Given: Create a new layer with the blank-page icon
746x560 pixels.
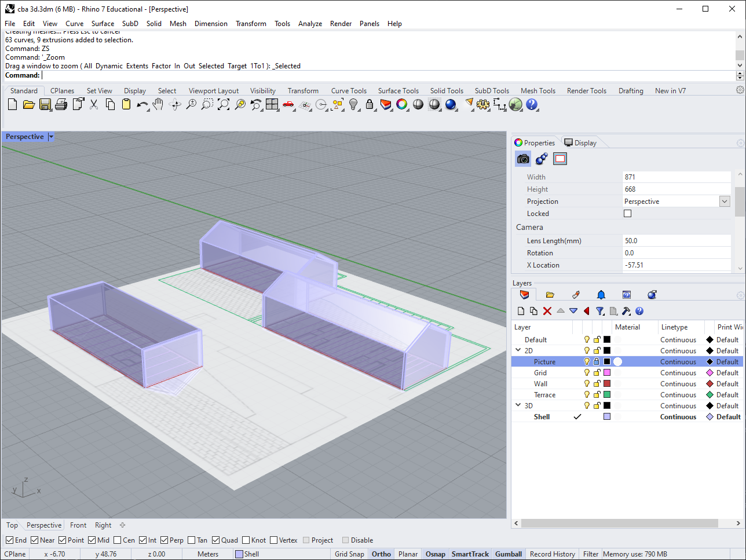Looking at the screenshot, I should [521, 311].
